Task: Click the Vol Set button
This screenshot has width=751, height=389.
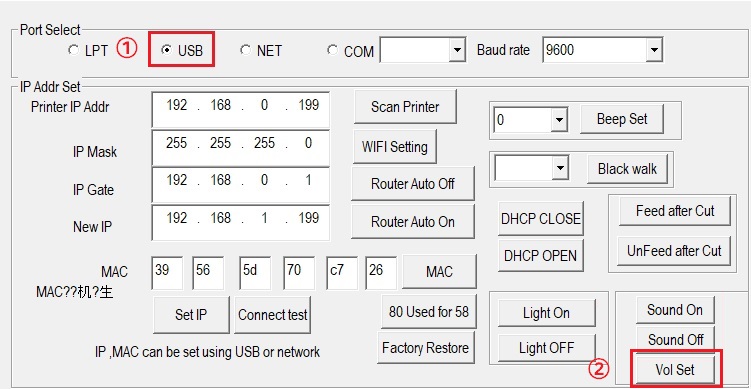Action: pyautogui.click(x=675, y=369)
